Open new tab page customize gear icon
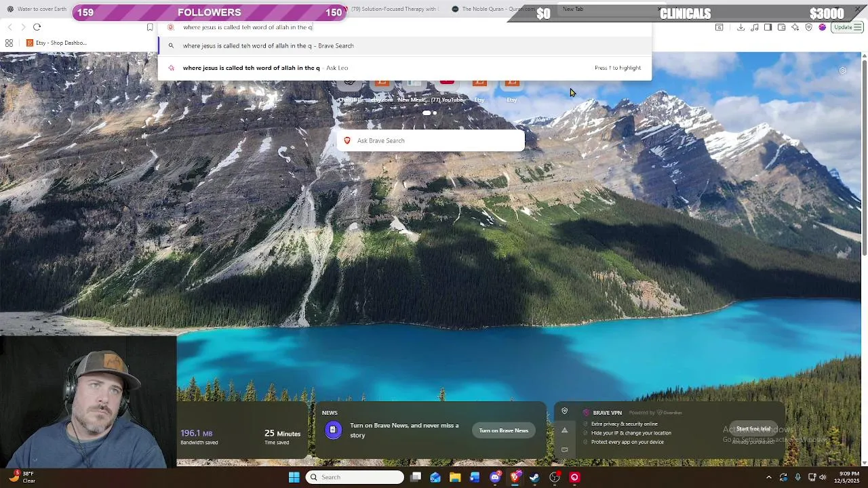 842,70
